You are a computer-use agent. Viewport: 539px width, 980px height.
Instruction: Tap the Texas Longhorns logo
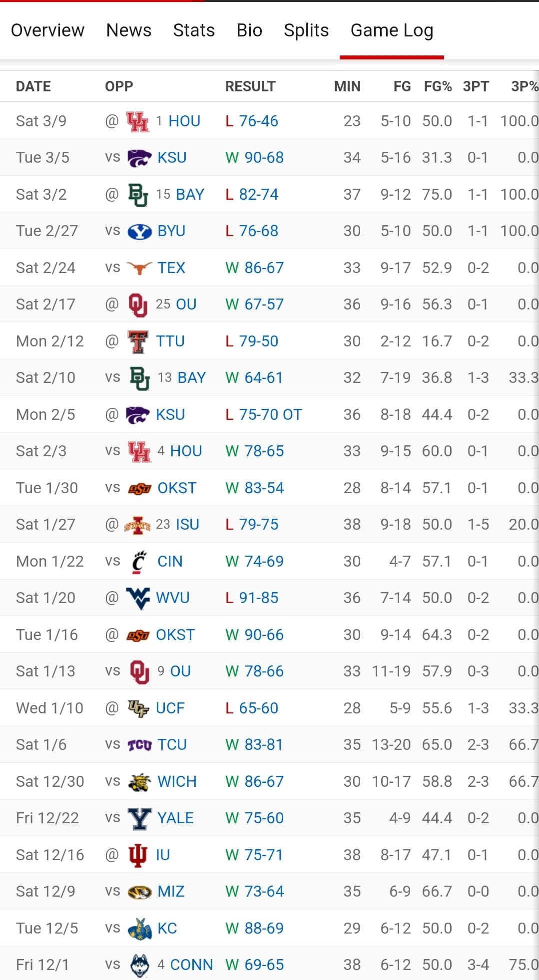139,268
